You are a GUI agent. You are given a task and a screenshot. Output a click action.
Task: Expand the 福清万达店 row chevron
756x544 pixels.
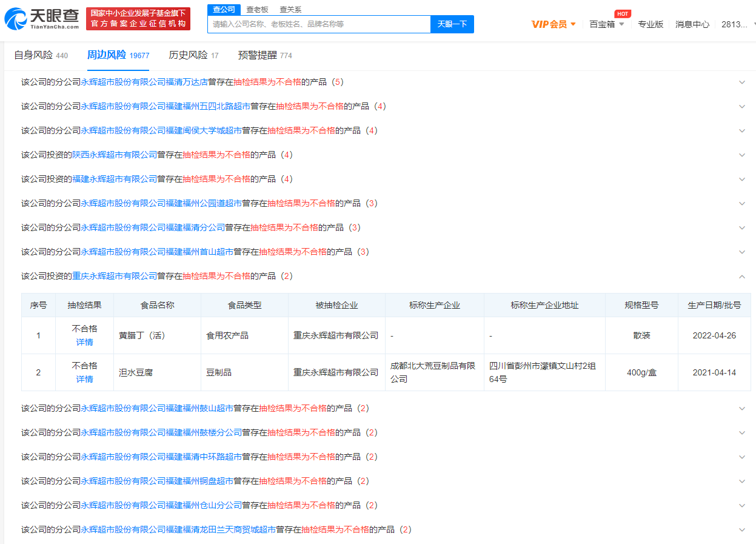point(742,82)
